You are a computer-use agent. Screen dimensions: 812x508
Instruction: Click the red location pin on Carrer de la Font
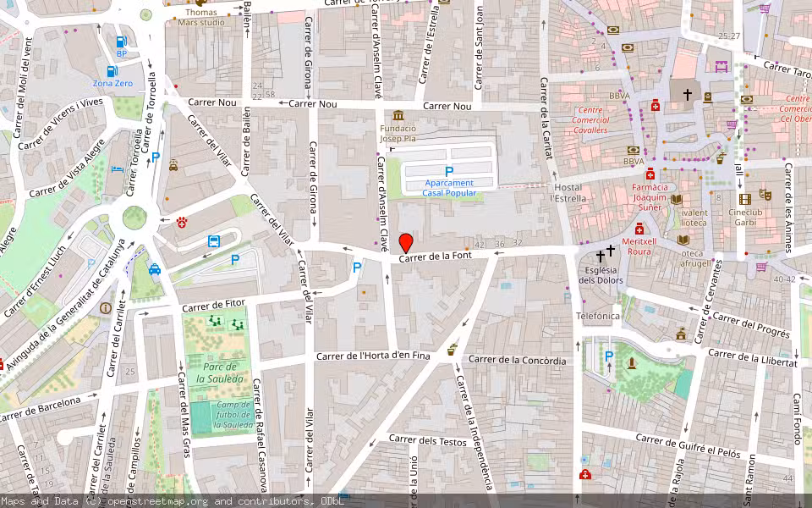click(x=406, y=243)
